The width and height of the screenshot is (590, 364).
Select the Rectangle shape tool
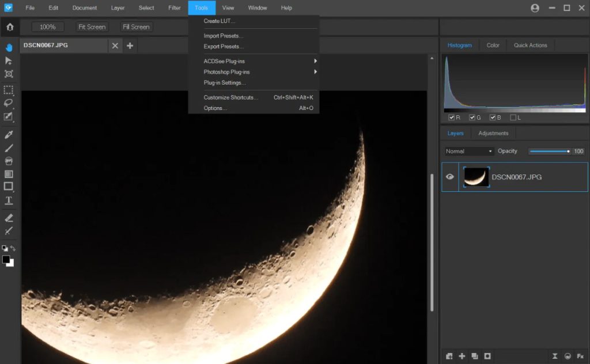(8, 187)
